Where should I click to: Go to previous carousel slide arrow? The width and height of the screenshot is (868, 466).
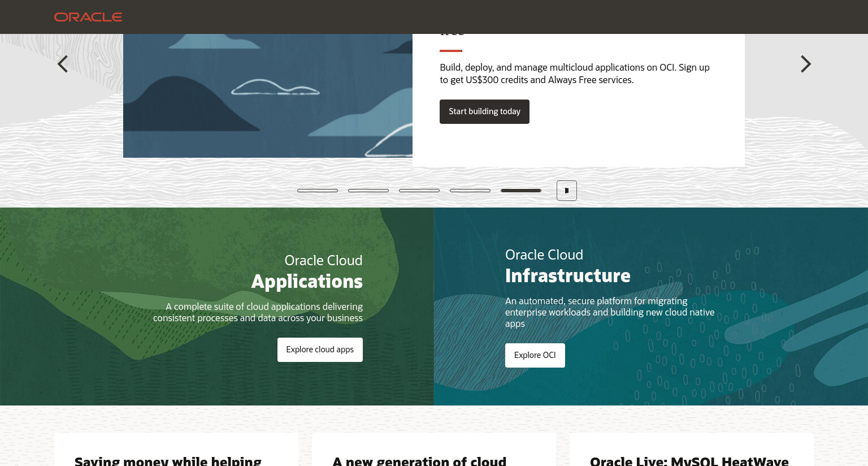(x=63, y=64)
